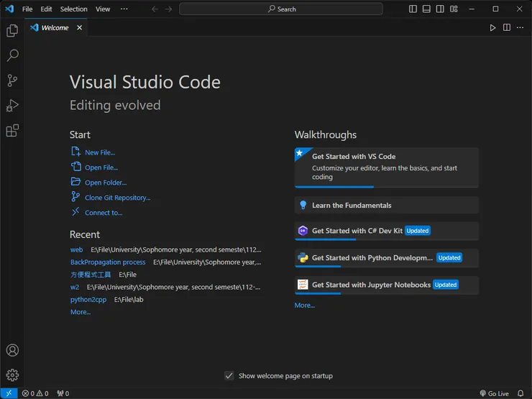Toggle the primary side bar layout button

click(413, 9)
